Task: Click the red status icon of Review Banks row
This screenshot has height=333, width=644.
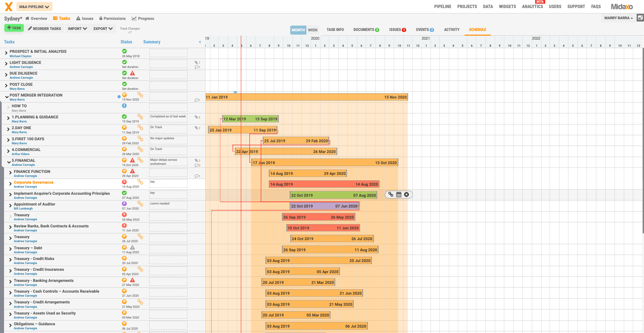Action: click(124, 225)
